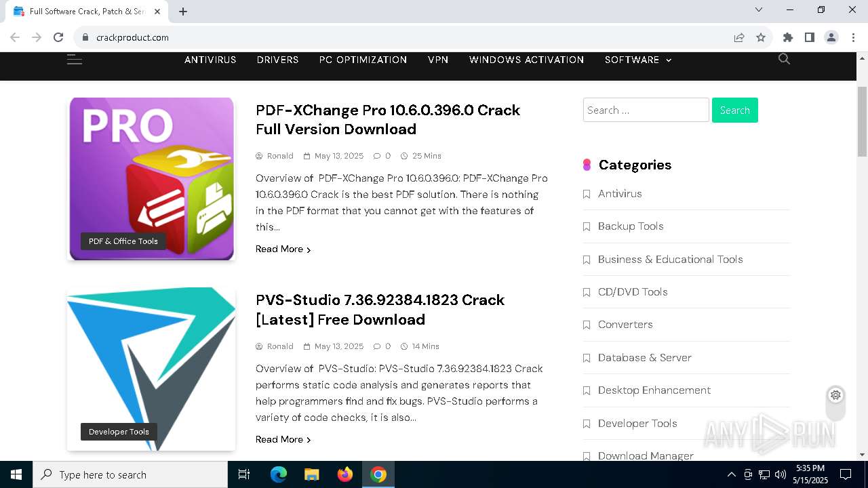Click the PDF & Office Tools tag
The image size is (868, 488).
point(123,241)
